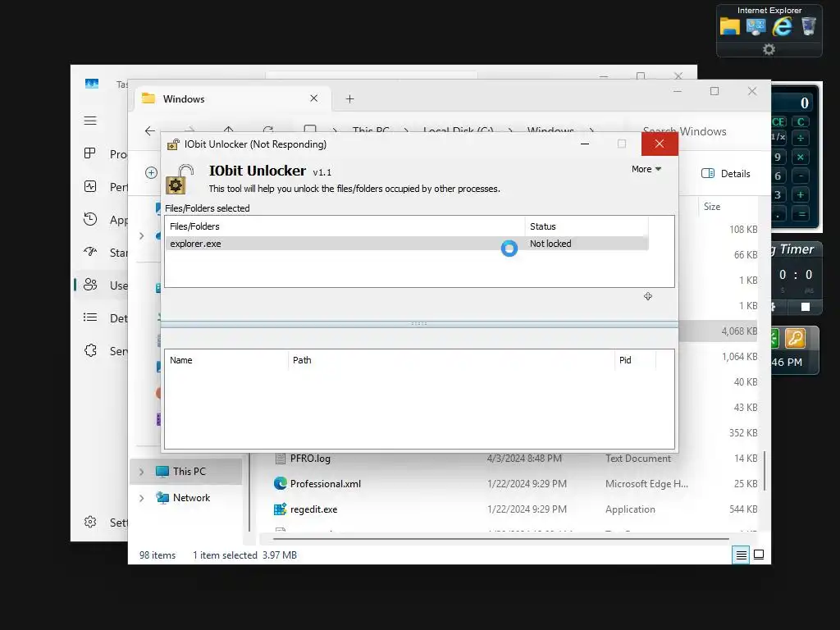The width and height of the screenshot is (840, 630).
Task: Click the calculator C clear button
Action: click(801, 121)
